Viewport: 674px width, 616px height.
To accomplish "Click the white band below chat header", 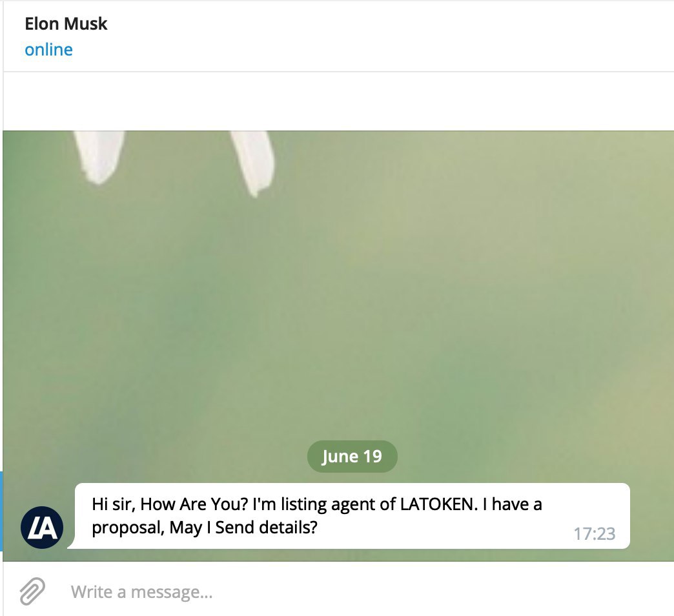I will [x=338, y=101].
